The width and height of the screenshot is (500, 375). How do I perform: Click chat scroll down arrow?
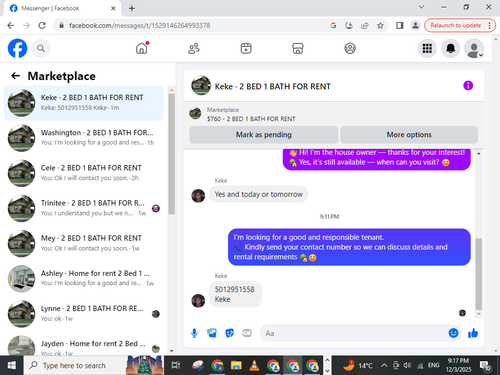(479, 314)
